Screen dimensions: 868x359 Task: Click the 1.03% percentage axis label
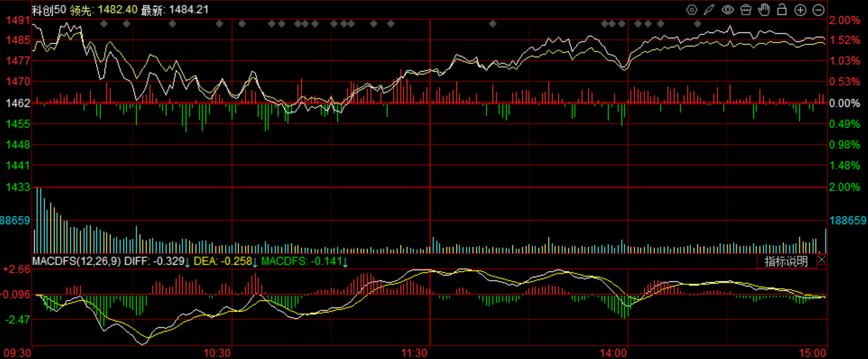click(845, 61)
